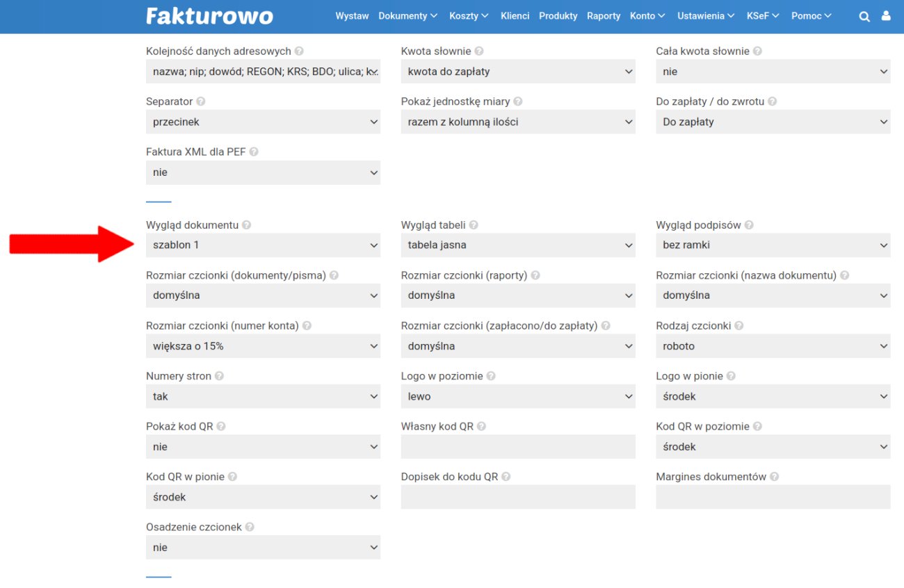Screen dimensions: 904x588
Task: Click the Własny kod QR input field
Action: point(518,447)
